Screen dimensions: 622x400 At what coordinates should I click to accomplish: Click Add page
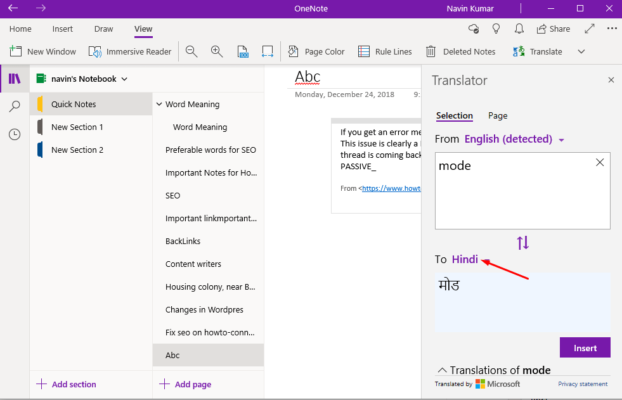point(185,384)
